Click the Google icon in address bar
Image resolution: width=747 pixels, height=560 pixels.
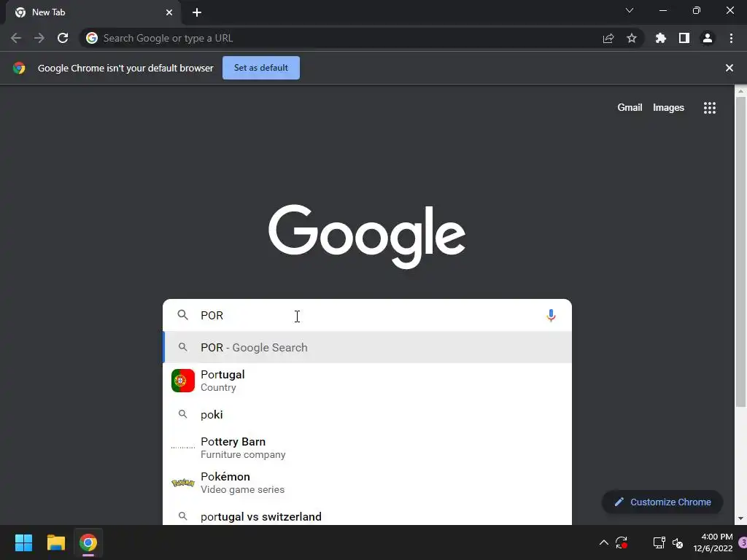click(x=92, y=38)
